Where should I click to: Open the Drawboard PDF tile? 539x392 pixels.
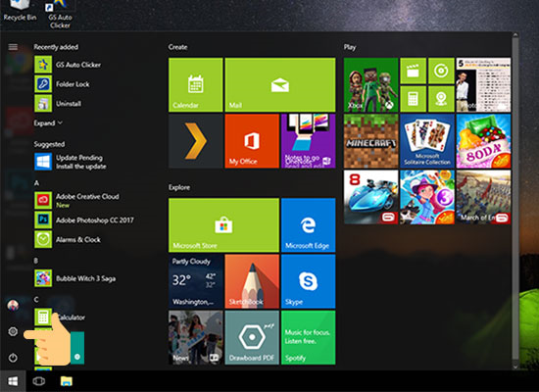click(x=252, y=338)
